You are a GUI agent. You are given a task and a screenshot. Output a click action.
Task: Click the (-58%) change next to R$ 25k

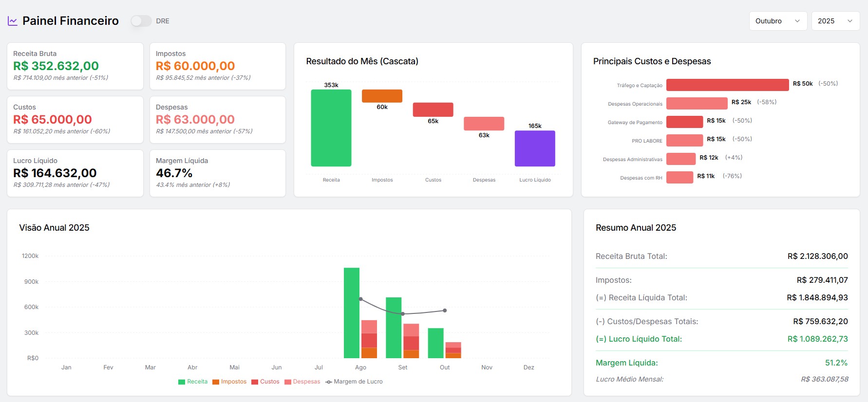click(x=767, y=102)
